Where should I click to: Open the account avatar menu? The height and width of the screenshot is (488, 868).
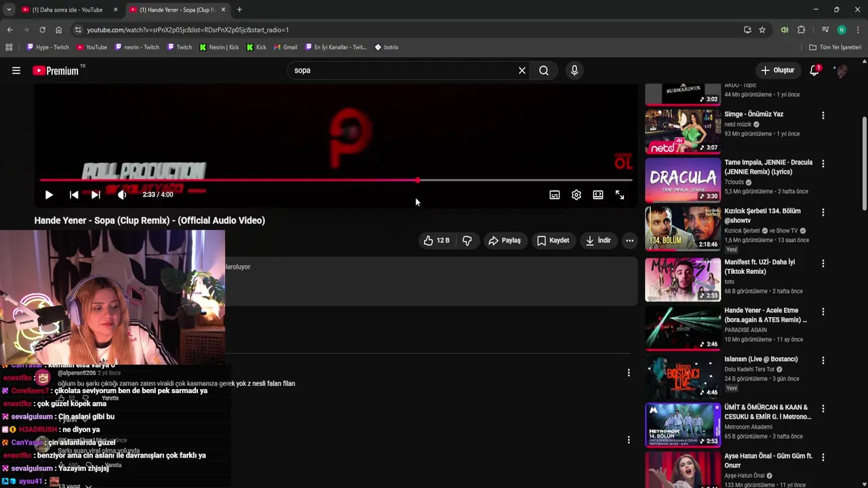click(x=842, y=70)
